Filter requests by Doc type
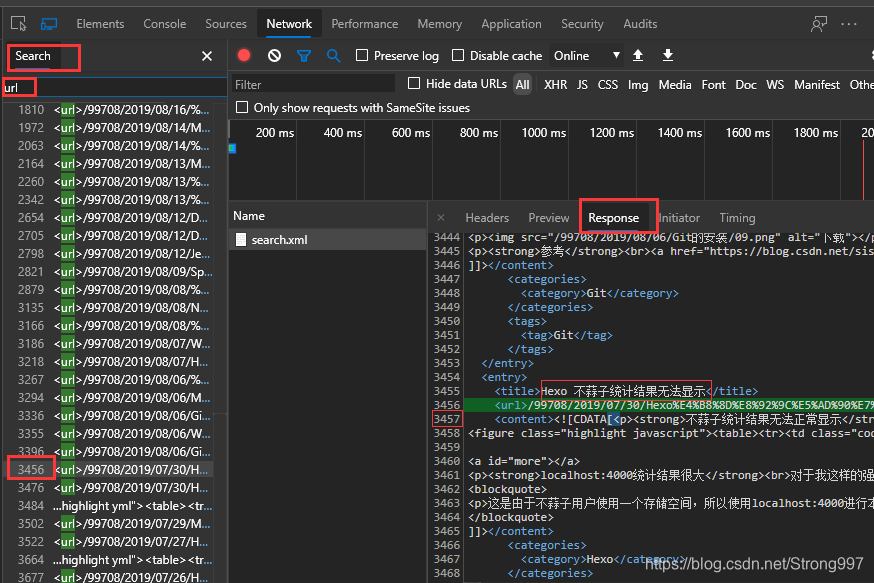Viewport: 874px width, 583px height. click(746, 85)
